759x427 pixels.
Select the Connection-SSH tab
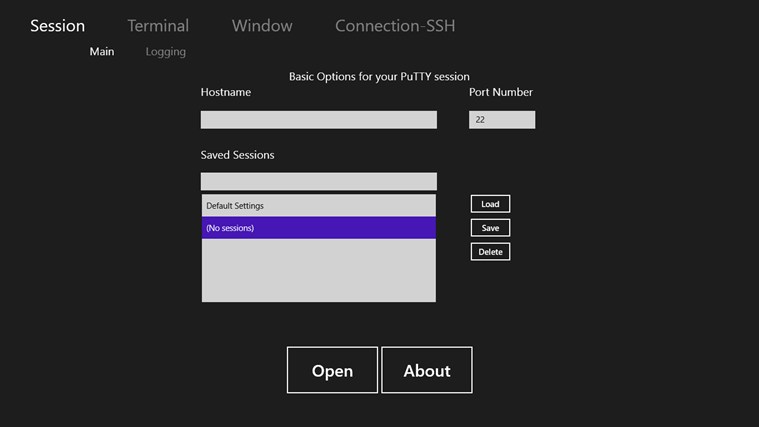(x=395, y=26)
